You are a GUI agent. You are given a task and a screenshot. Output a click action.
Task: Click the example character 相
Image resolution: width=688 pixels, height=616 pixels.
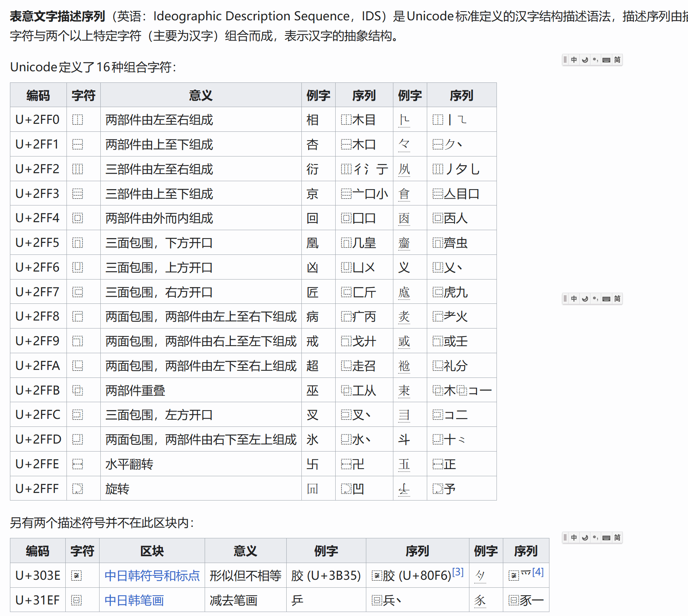pos(313,119)
